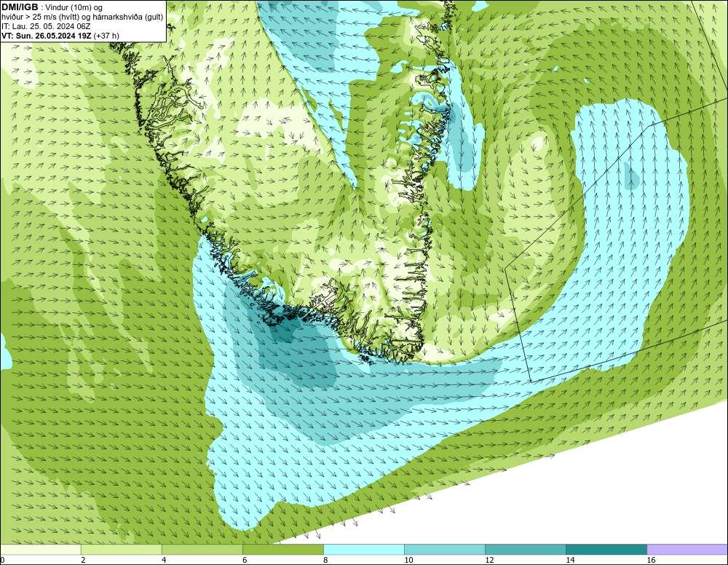Click the 8–10 m/s light cyan legend swatch
This screenshot has height=565, width=728.
point(364,549)
